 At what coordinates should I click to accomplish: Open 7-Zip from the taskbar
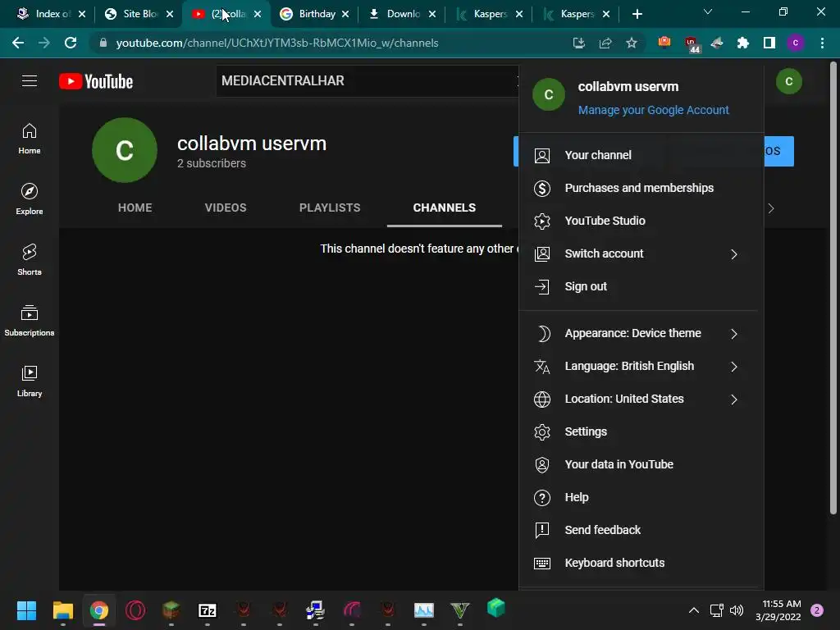pos(208,610)
